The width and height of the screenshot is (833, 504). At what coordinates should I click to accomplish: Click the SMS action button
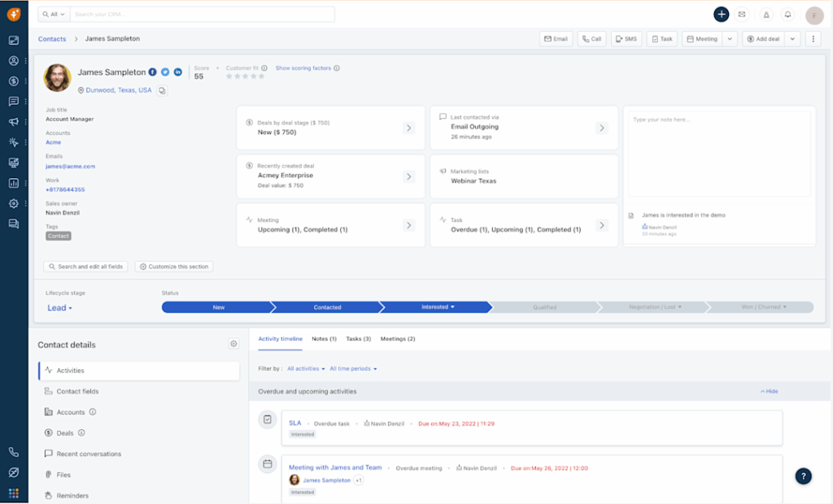(x=626, y=39)
